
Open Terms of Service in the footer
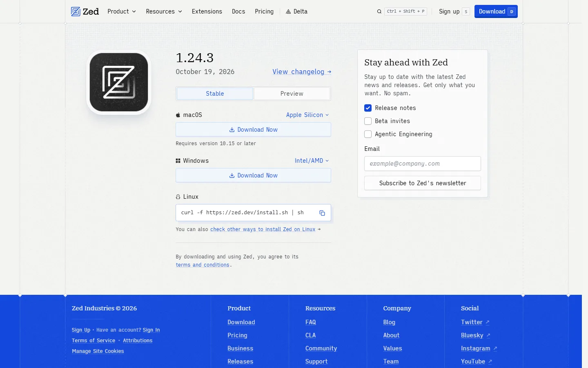click(94, 341)
